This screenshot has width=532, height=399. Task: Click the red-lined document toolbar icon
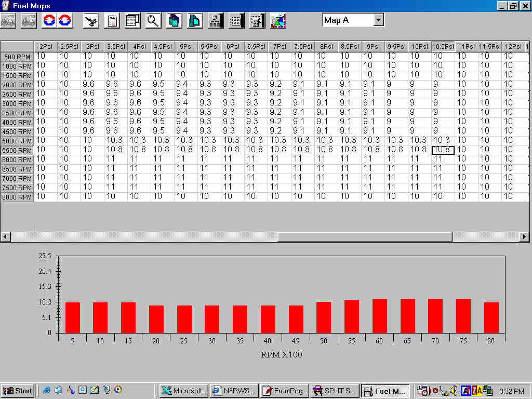[x=112, y=21]
